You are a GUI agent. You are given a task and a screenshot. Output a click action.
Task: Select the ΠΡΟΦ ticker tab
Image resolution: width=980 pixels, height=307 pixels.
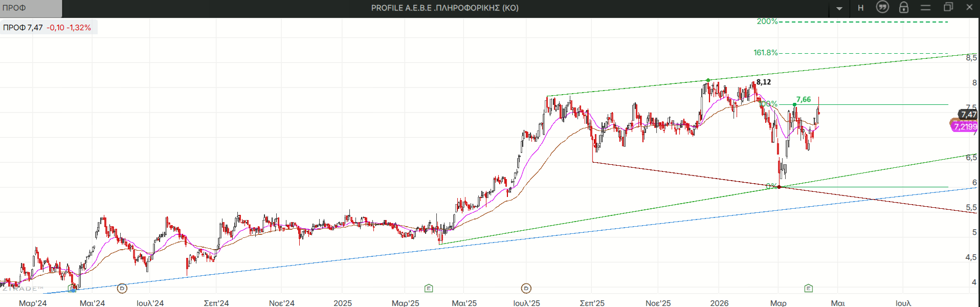point(31,8)
